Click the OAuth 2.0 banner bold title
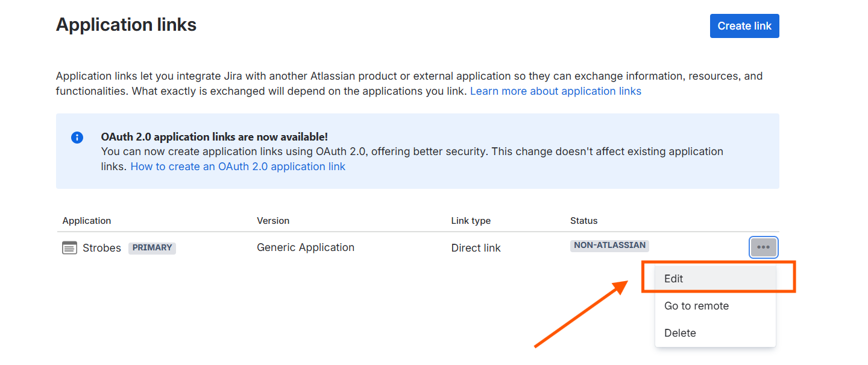 pyautogui.click(x=215, y=137)
